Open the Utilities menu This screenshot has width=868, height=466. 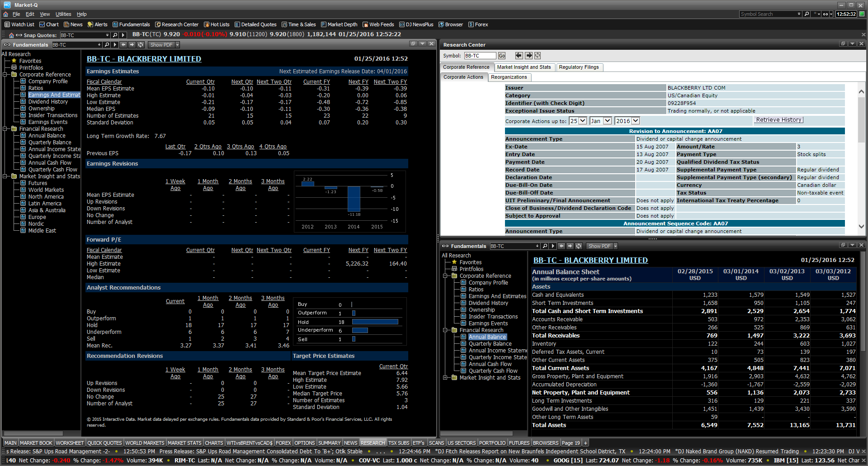click(63, 14)
